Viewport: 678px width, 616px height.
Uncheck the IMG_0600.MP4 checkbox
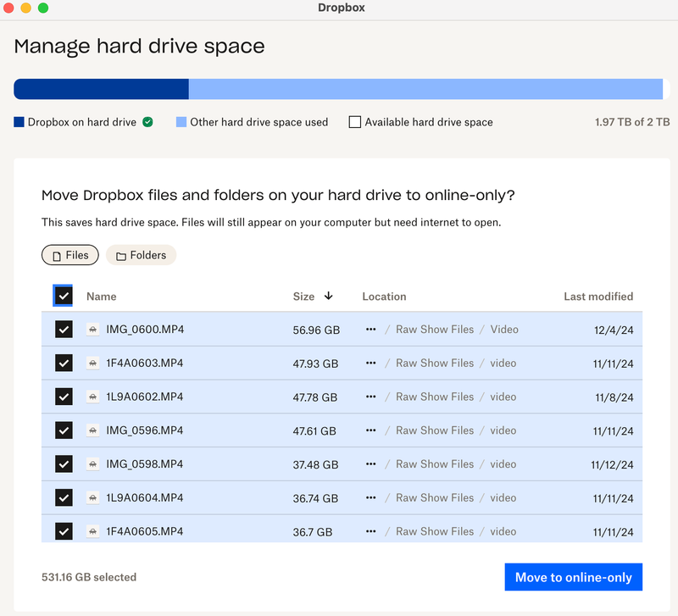point(64,330)
